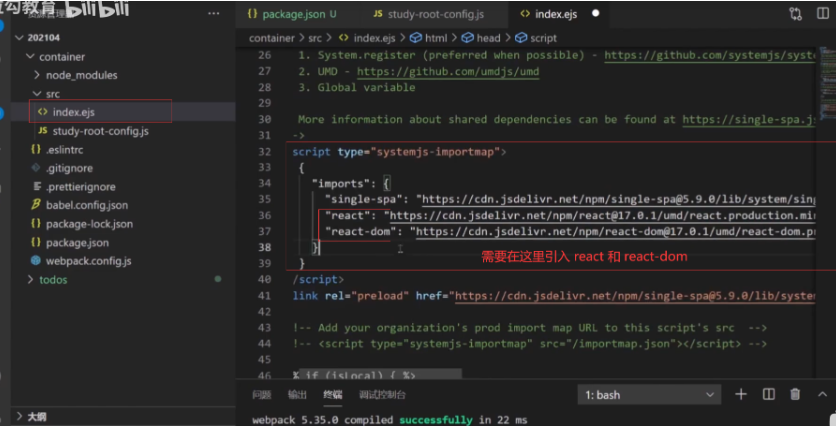This screenshot has width=836, height=428.
Task: Click the JS icon on study-root-config.js tab
Action: click(x=378, y=14)
